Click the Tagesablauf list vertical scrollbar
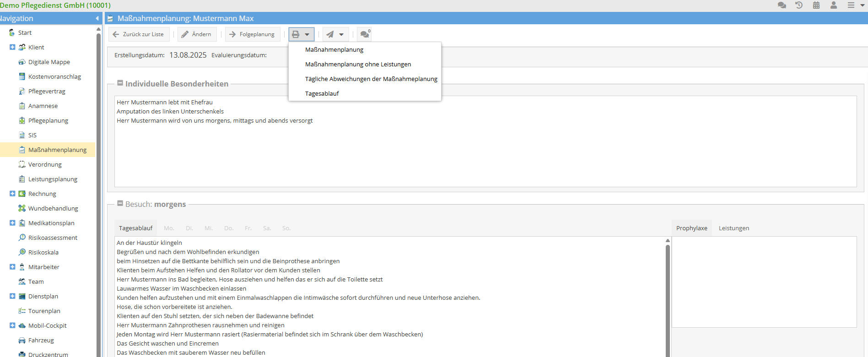The width and height of the screenshot is (868, 357). 668,297
